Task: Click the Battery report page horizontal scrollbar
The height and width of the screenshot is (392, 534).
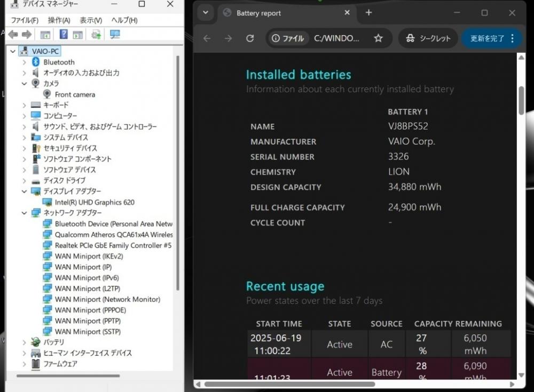Action: [x=289, y=384]
